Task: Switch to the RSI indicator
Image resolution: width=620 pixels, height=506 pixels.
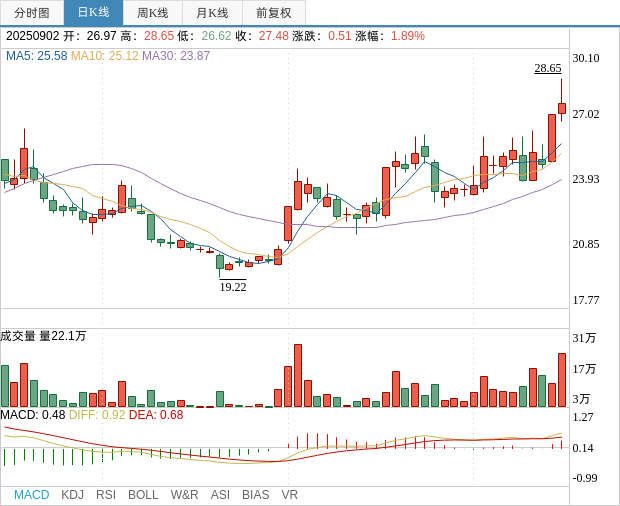Action: [106, 495]
